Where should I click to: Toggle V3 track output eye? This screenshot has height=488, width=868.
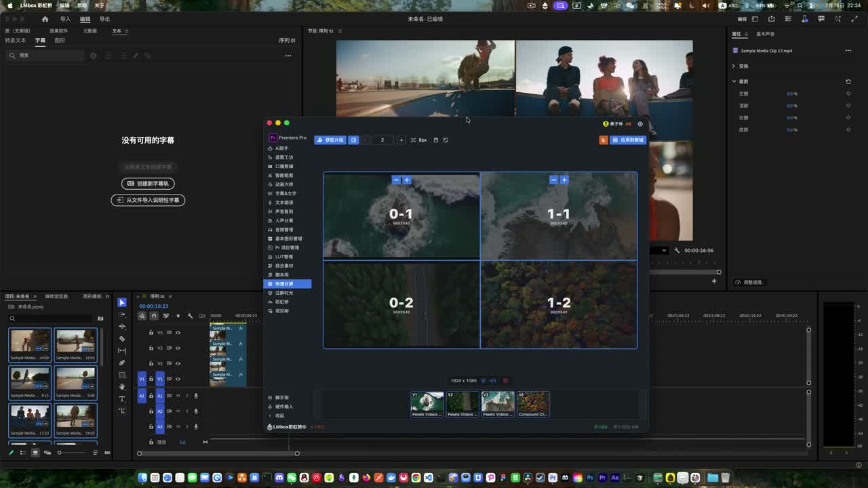[x=178, y=348]
